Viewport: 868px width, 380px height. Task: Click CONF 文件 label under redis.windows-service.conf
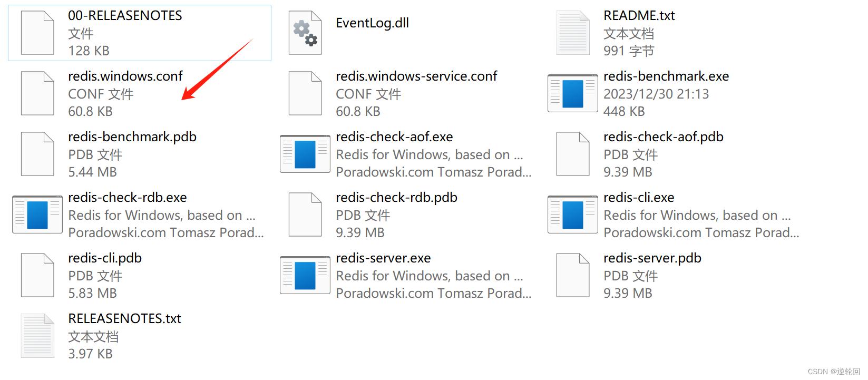368,94
